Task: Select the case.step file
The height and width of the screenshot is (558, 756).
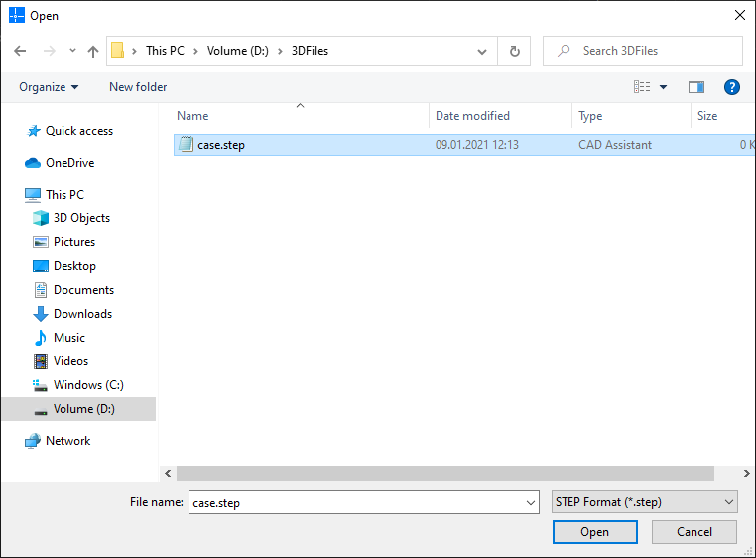Action: (x=221, y=145)
